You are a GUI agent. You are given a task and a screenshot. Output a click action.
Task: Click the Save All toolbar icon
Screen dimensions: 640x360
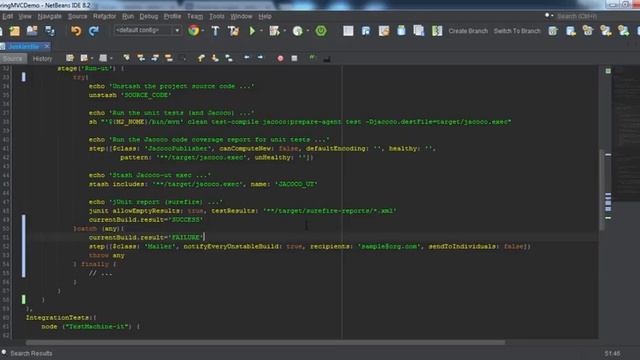(50, 31)
